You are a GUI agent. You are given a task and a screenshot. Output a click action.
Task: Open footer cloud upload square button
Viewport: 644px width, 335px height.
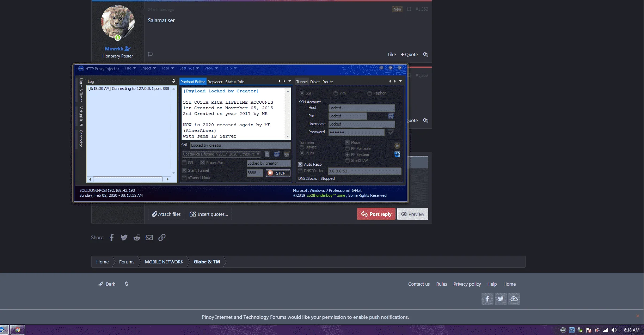tap(514, 299)
